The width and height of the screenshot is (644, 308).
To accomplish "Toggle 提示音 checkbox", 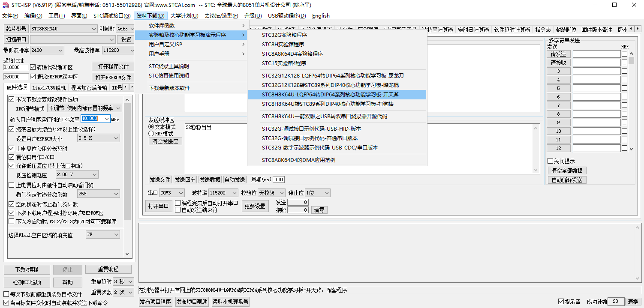I will (x=561, y=302).
